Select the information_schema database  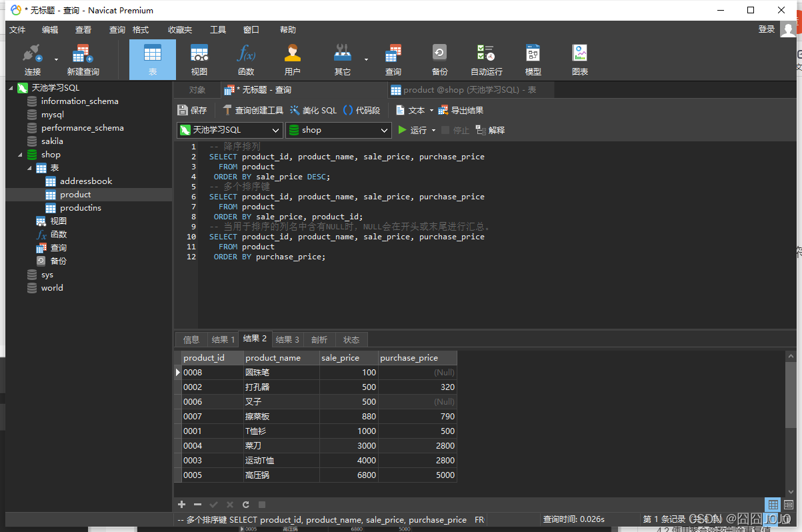point(79,101)
